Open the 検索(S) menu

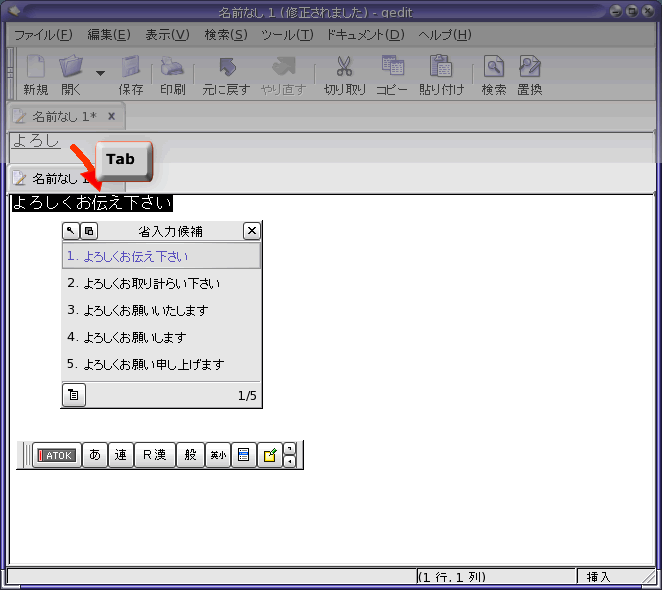226,35
